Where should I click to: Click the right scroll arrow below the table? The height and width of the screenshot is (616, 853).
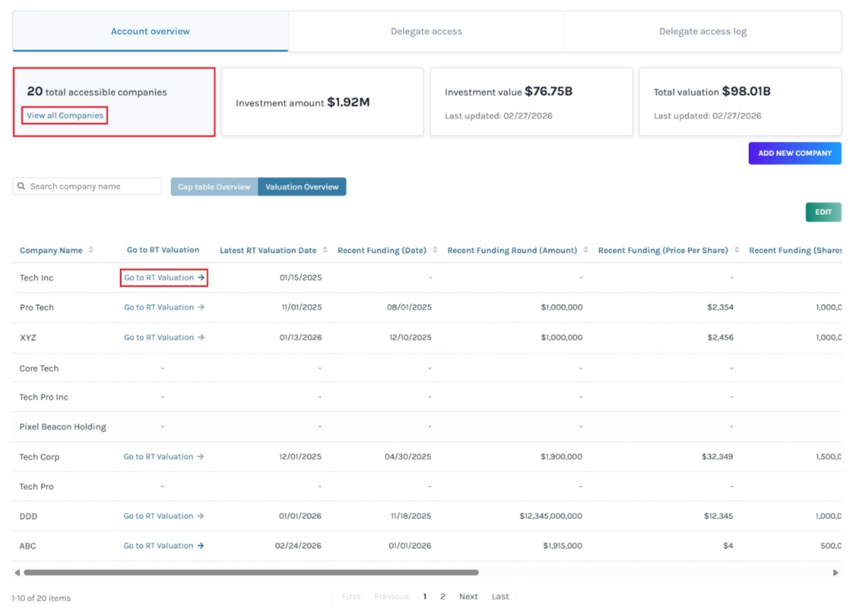tap(835, 572)
